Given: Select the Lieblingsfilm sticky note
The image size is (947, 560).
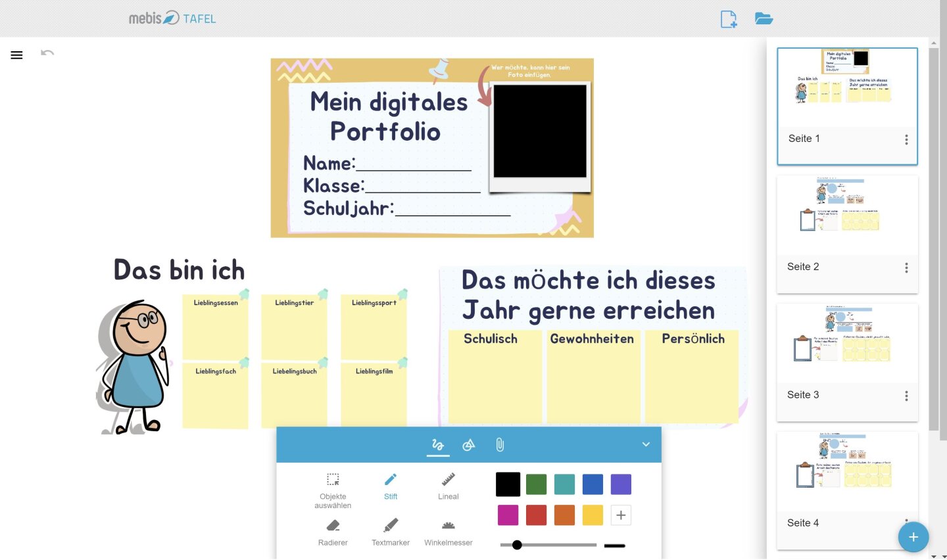Looking at the screenshot, I should [x=374, y=396].
